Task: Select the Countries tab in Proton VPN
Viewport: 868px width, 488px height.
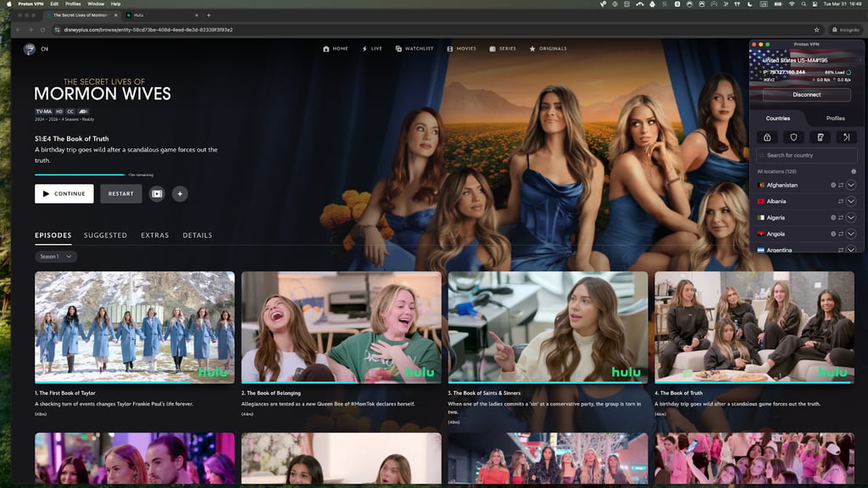Action: tap(778, 119)
